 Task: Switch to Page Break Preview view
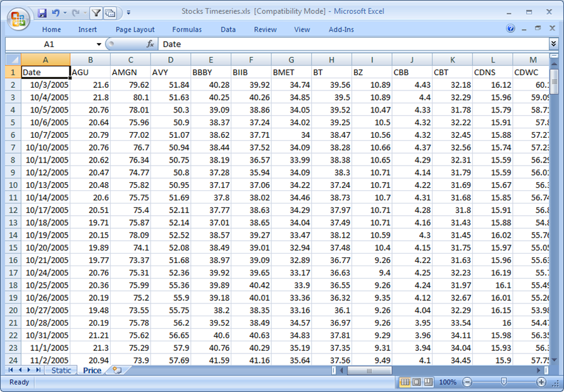point(428,382)
